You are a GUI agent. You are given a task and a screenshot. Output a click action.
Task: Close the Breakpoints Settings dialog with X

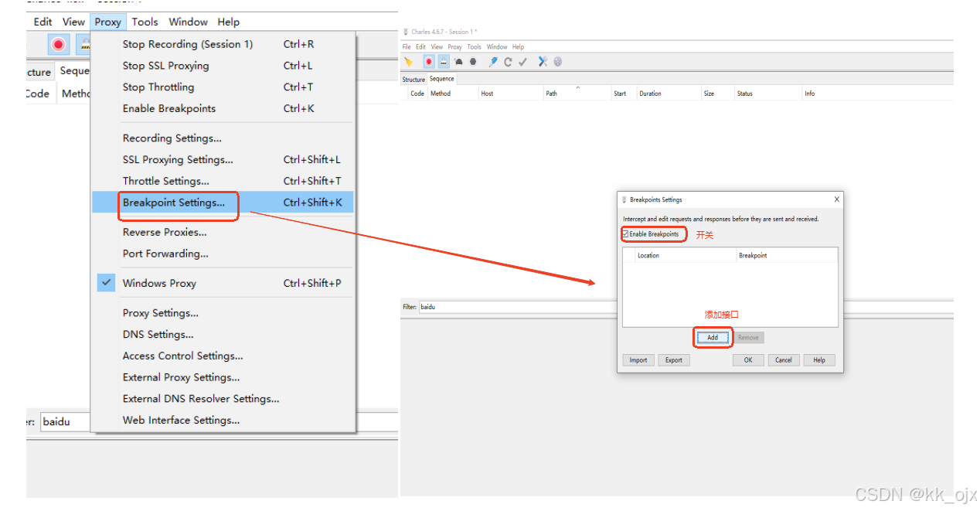pos(836,199)
